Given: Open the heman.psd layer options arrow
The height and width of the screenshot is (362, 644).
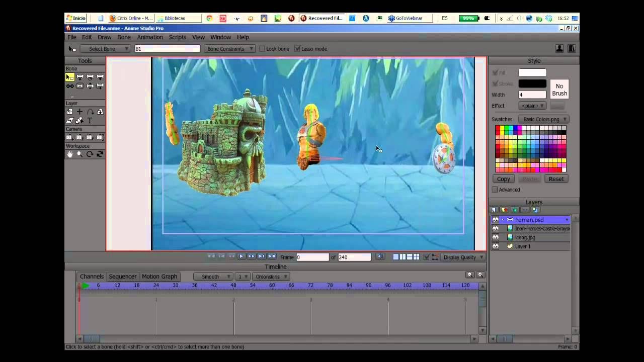Looking at the screenshot, I should pyautogui.click(x=567, y=220).
